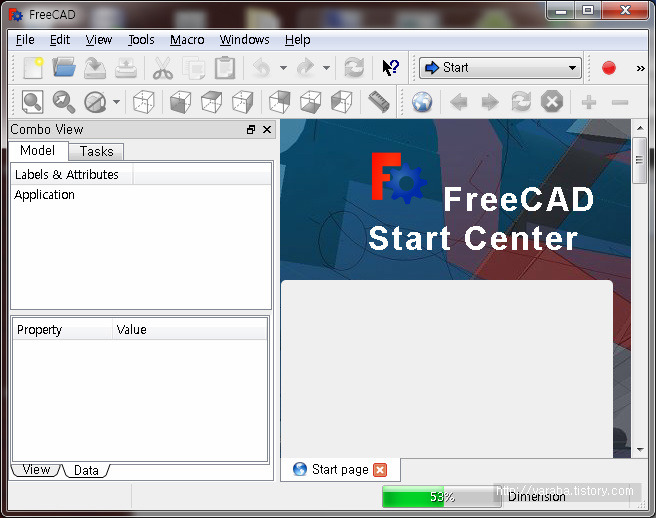Select the Start page document tab
This screenshot has height=518, width=656.
(340, 469)
